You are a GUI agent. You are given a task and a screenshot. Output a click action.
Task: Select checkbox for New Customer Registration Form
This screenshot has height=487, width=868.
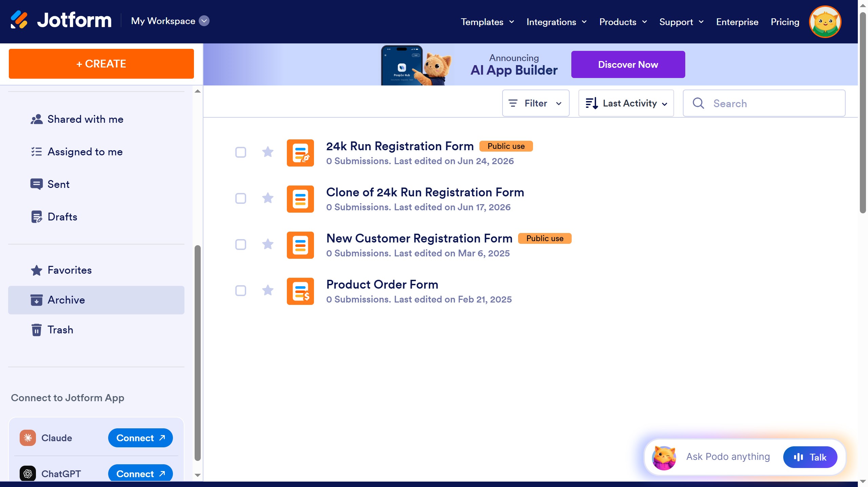pyautogui.click(x=241, y=245)
